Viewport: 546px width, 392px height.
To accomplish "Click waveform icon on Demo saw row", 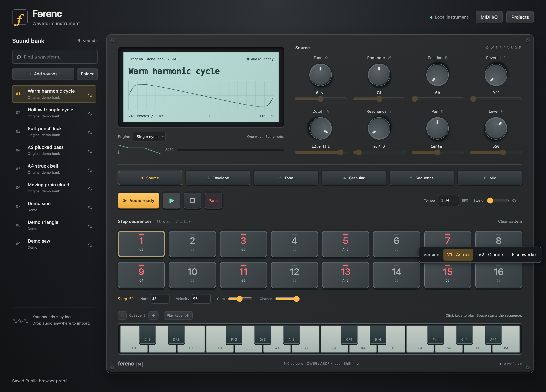I will click(x=90, y=245).
